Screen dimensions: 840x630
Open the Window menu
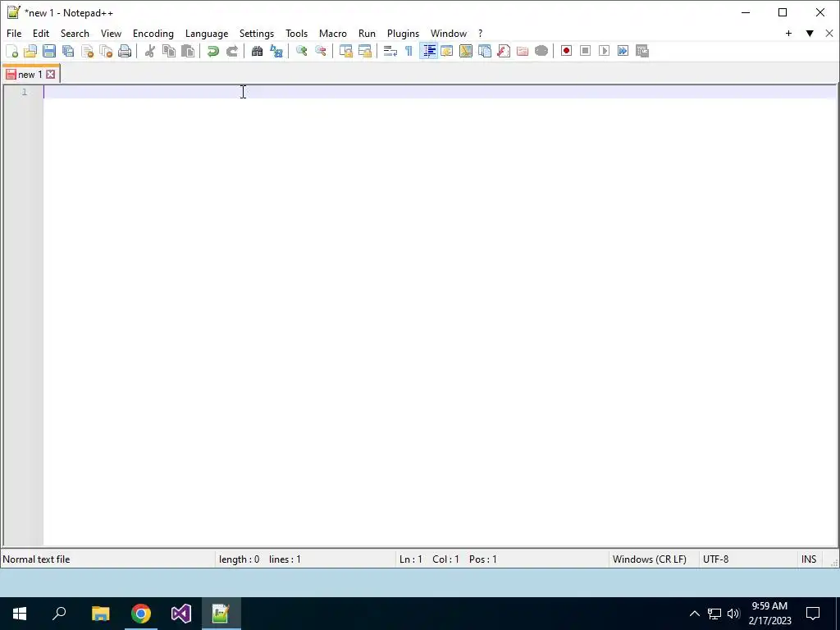coord(449,33)
